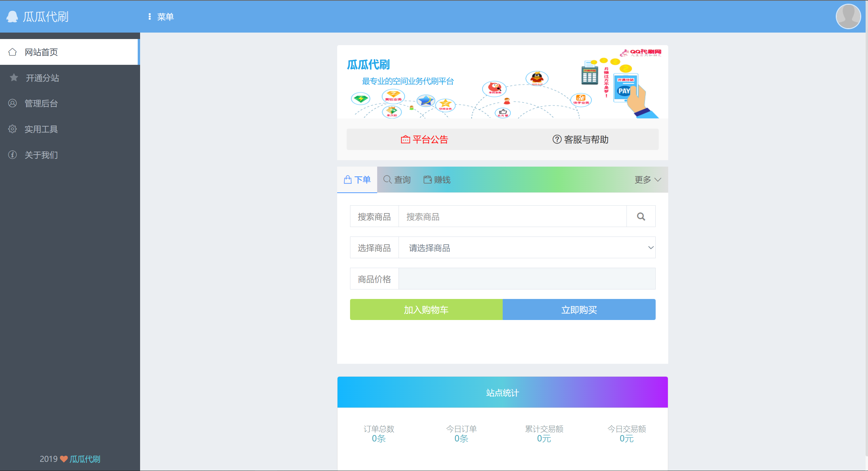Toggle the sidebar with 菜单 dots

[150, 17]
